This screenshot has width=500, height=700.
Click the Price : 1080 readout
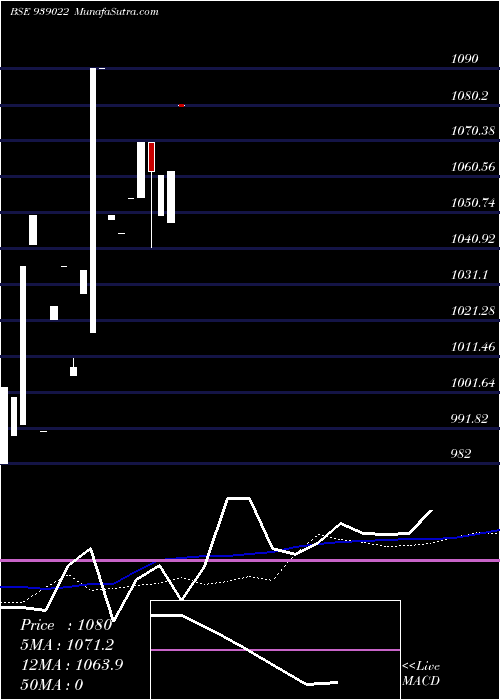coord(66,625)
